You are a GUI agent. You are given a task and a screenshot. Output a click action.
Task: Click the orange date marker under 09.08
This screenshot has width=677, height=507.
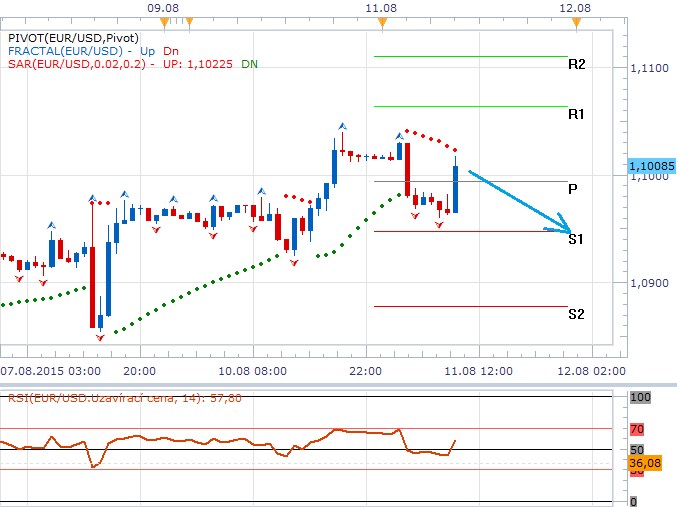point(190,20)
